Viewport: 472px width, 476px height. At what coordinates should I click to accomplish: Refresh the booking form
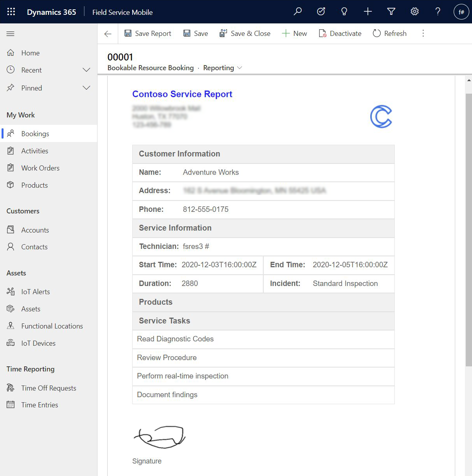[390, 34]
